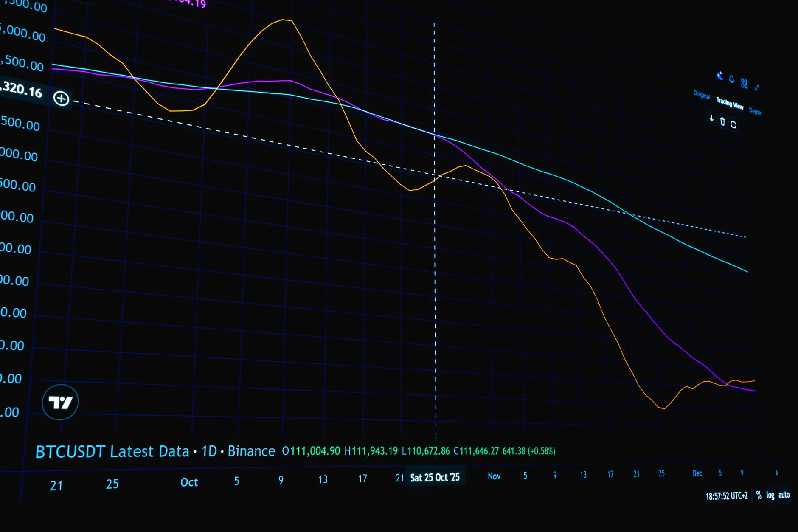Viewport: 798px width, 532px height.
Task: Click the collapse fullscreen arrows icon
Action: coord(756,87)
